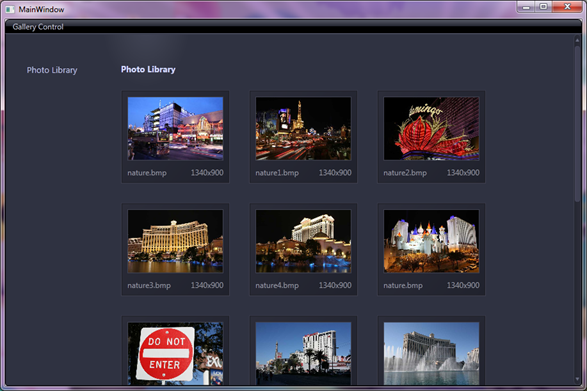Click the gallery scrollbar down arrow

coord(577,379)
